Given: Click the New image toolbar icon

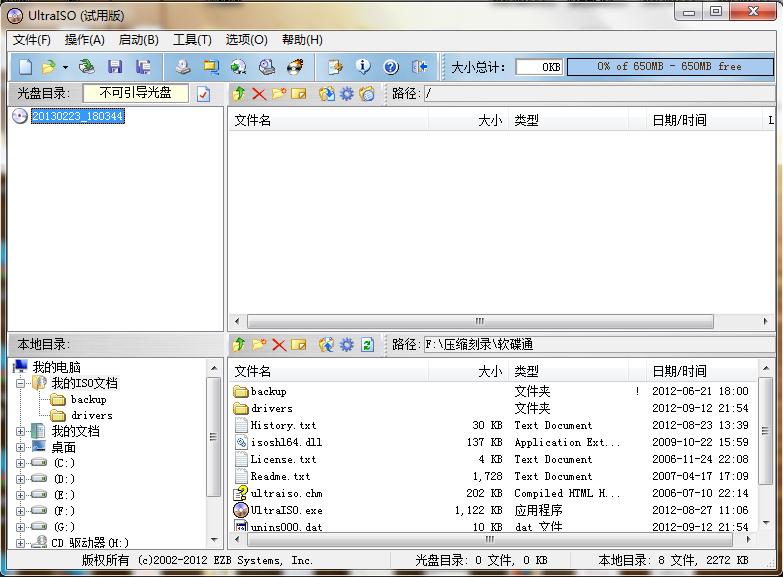Looking at the screenshot, I should click(x=25, y=67).
